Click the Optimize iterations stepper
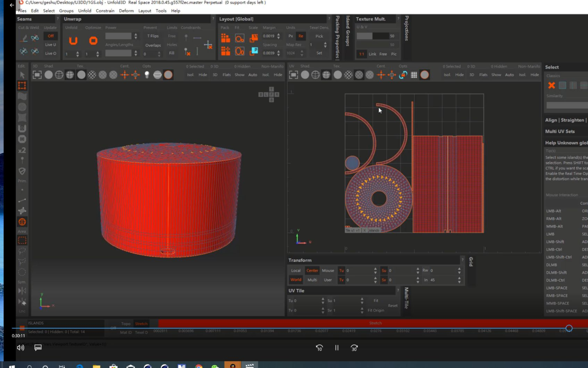Viewport: 588px width, 368px height. coord(98,54)
